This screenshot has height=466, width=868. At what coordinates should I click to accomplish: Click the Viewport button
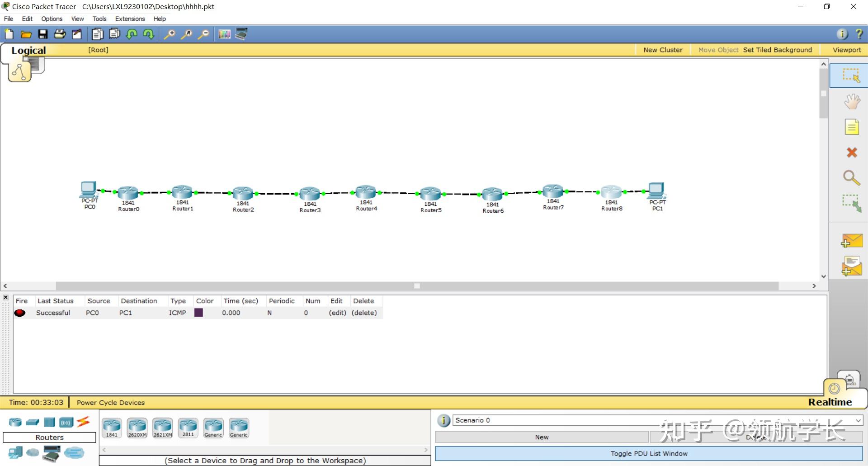point(847,50)
